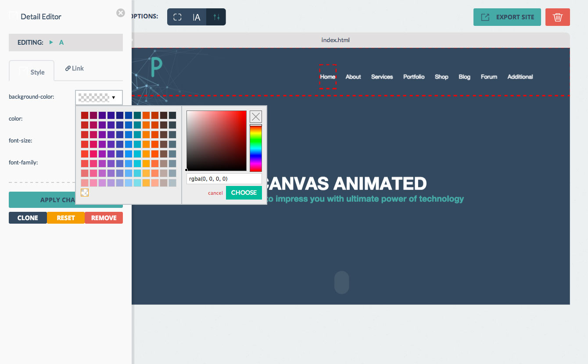The width and height of the screenshot is (588, 364).
Task: Switch to the Style tab
Action: click(32, 72)
